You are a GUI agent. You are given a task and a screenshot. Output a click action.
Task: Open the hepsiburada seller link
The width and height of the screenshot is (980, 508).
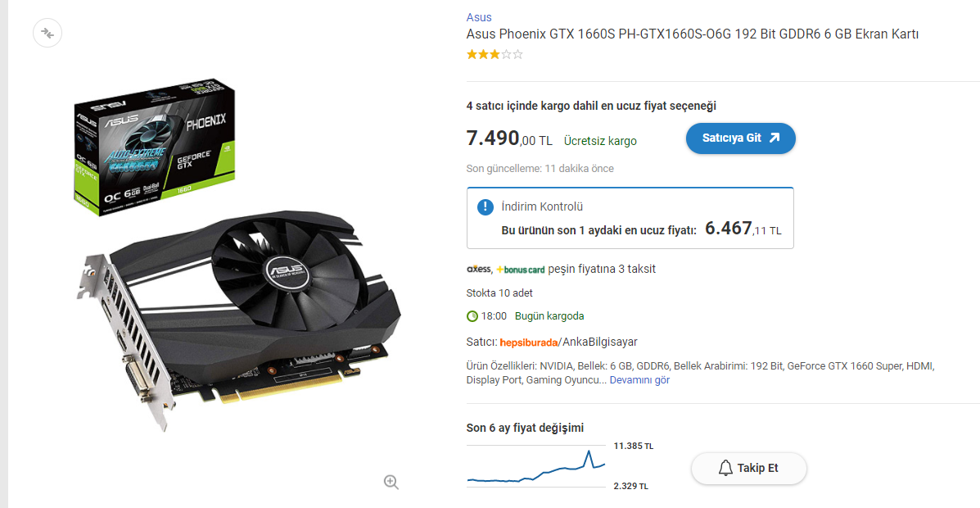[529, 342]
